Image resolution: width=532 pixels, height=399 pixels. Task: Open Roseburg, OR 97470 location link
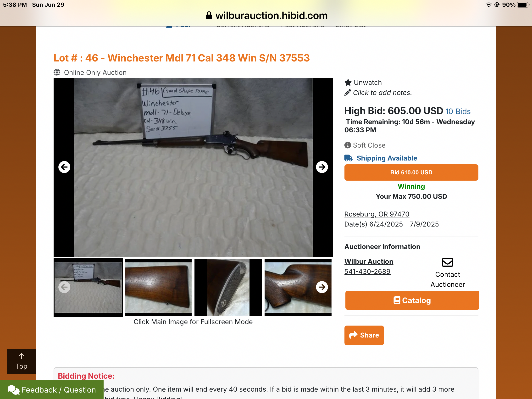377,214
